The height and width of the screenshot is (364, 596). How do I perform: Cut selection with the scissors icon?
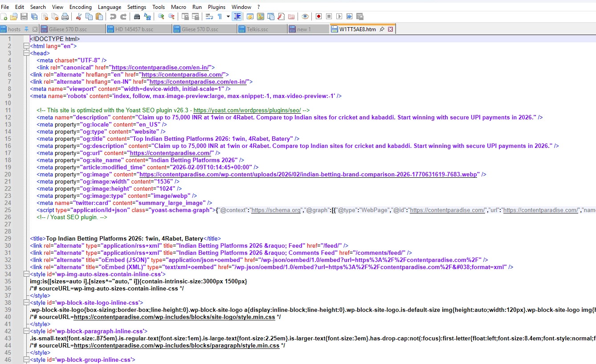(x=79, y=16)
